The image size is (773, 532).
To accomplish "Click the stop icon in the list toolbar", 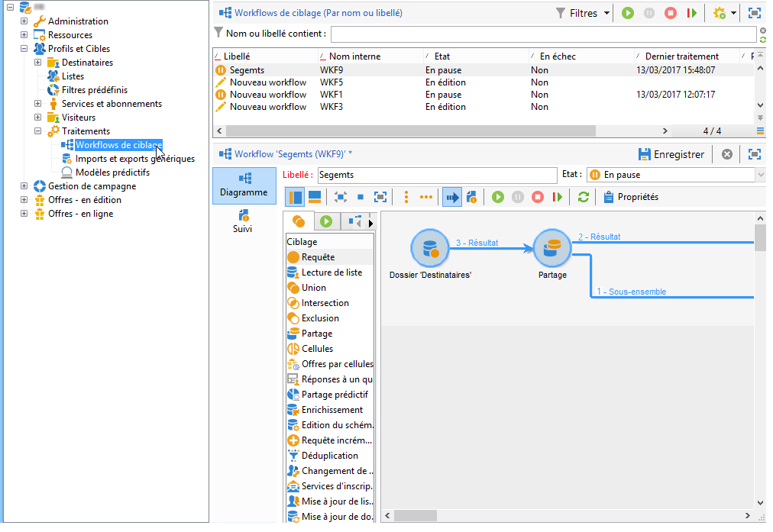I will (671, 13).
